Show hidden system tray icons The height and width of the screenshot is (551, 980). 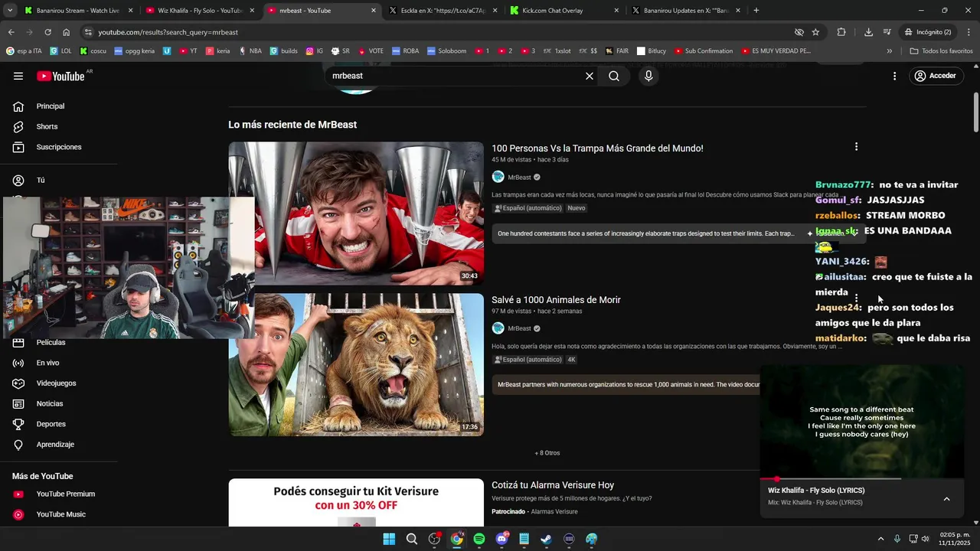click(880, 540)
